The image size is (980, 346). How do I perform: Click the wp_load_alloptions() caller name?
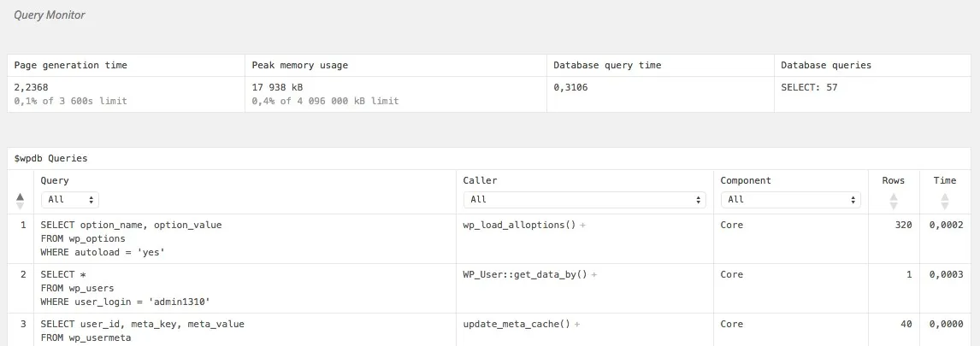click(x=519, y=225)
